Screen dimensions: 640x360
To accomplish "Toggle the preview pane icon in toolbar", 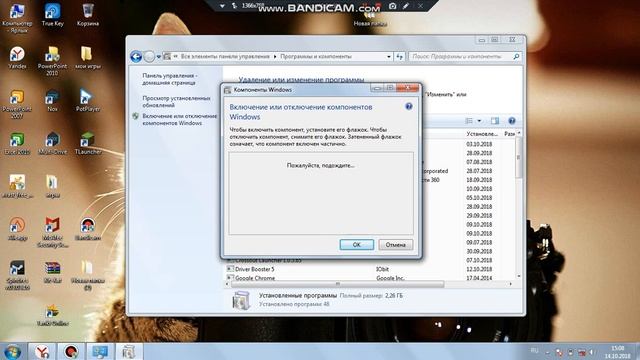I will pos(495,121).
